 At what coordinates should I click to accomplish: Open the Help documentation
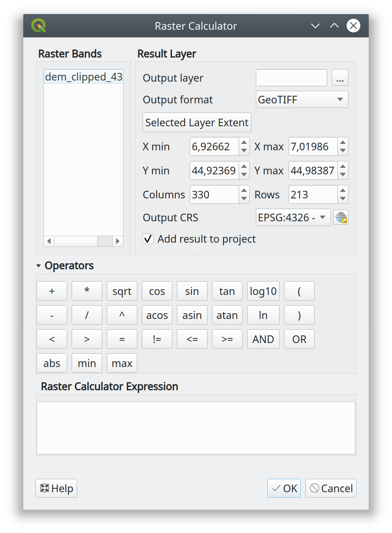tap(56, 488)
